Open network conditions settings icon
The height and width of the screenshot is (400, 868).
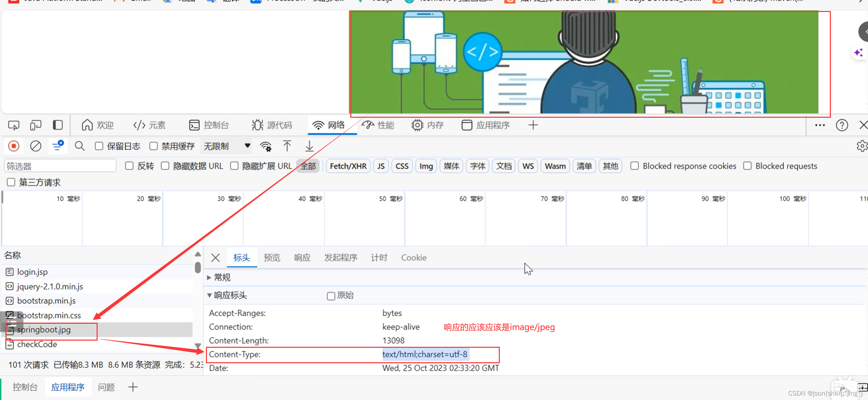(266, 146)
